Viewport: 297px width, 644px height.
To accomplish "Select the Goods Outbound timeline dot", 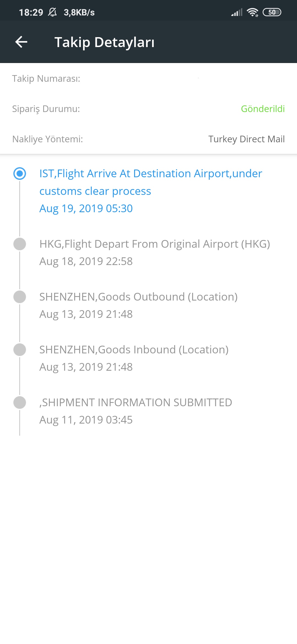I will (x=20, y=297).
